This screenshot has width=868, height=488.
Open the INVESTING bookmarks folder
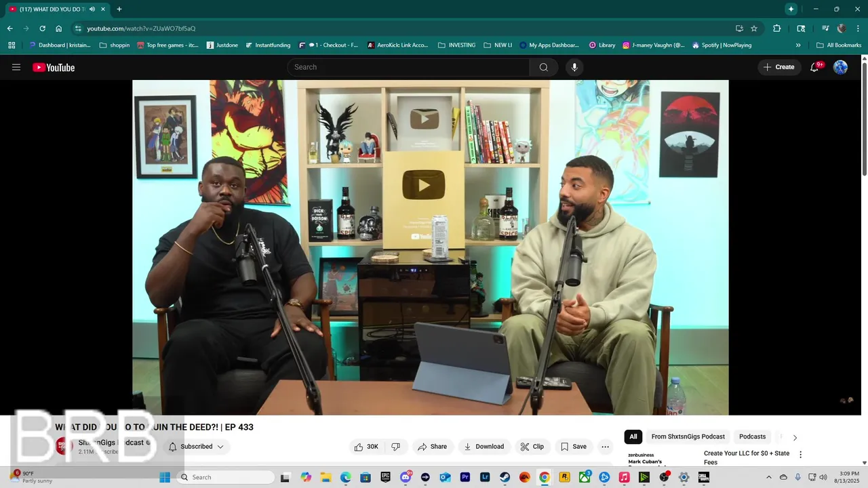456,45
